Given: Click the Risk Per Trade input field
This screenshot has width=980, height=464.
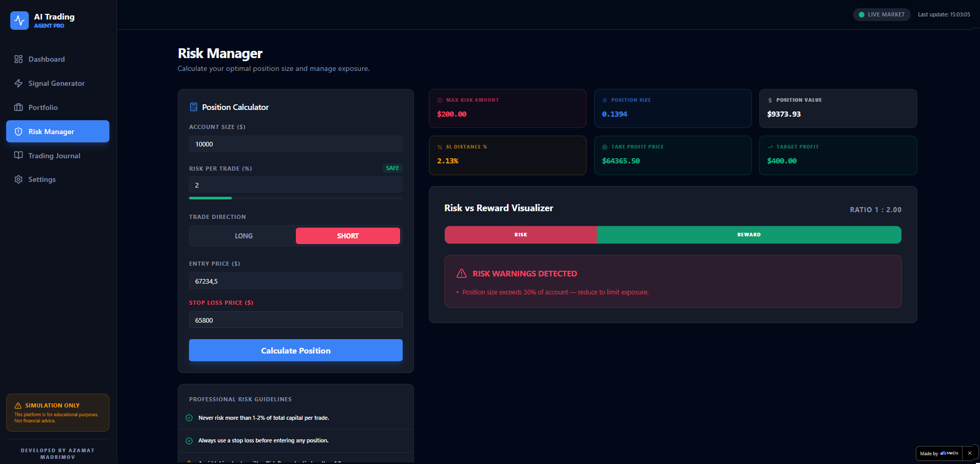Looking at the screenshot, I should point(296,184).
